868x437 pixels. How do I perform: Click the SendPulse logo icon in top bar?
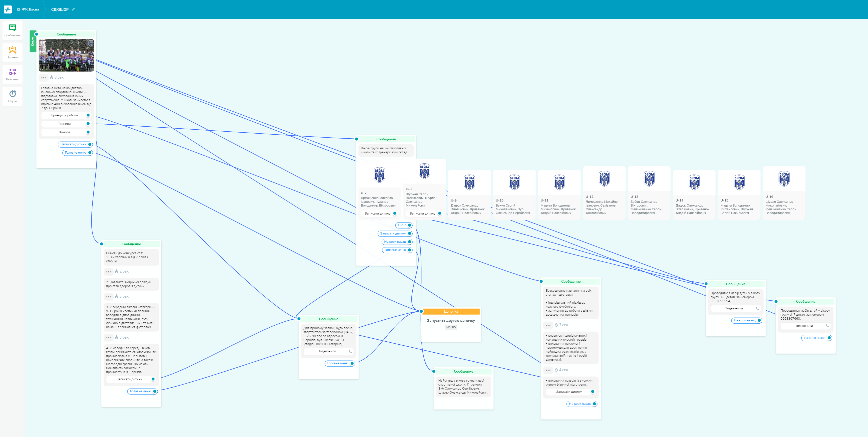click(x=8, y=9)
